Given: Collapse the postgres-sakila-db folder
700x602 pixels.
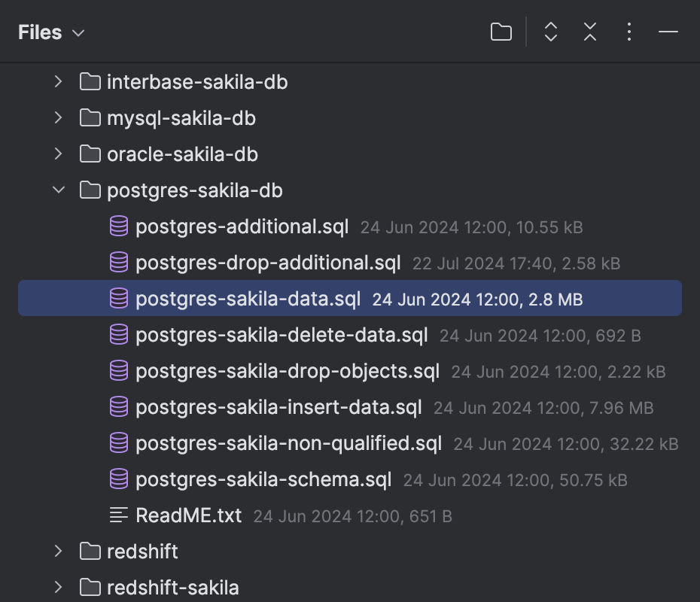Looking at the screenshot, I should pos(58,190).
